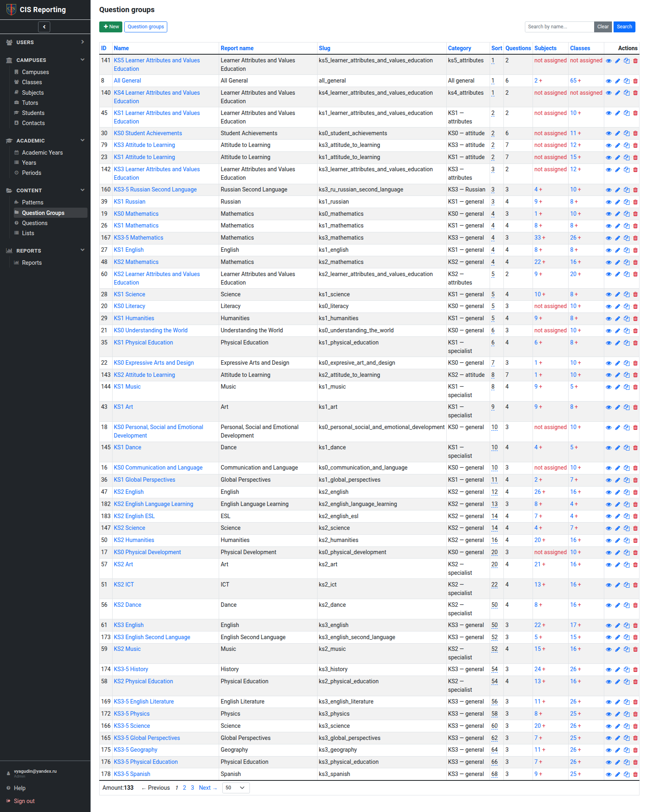
Task: Click the blue Search button
Action: 624,27
